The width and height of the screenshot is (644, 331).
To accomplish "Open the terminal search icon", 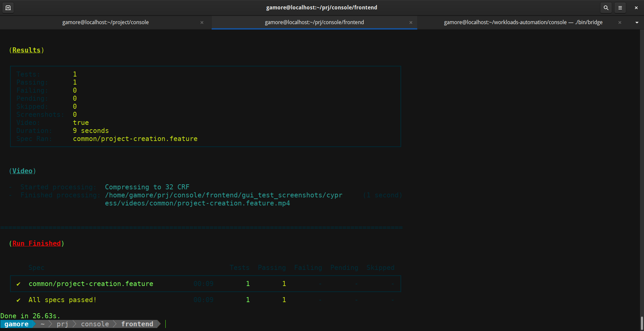I will point(606,7).
